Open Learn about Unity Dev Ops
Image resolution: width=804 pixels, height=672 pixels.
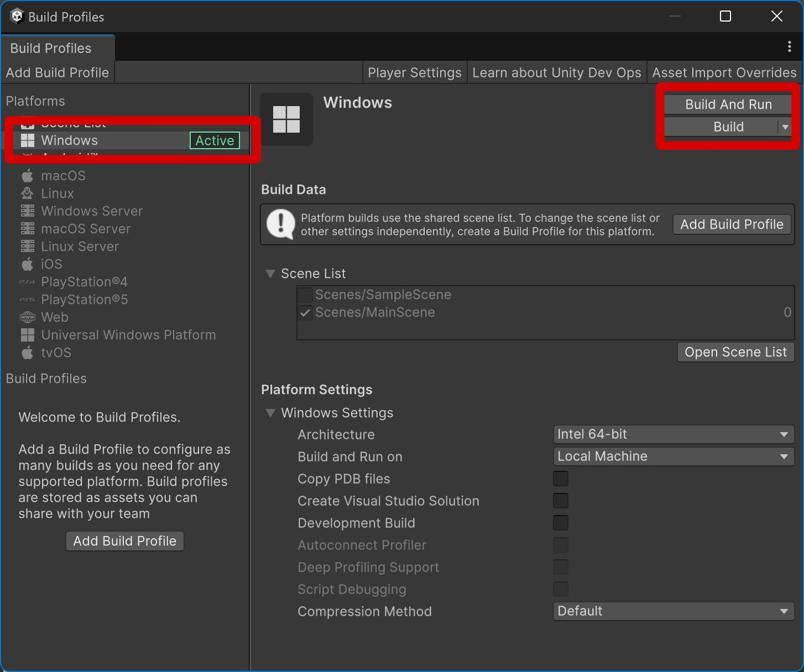pyautogui.click(x=557, y=72)
